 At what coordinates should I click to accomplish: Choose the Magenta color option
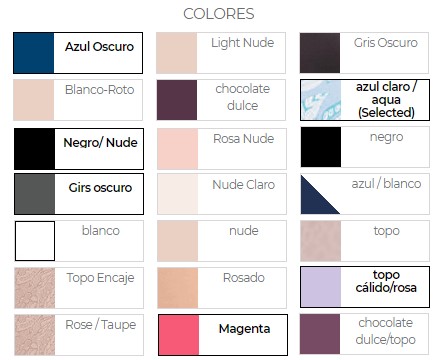coord(223,335)
